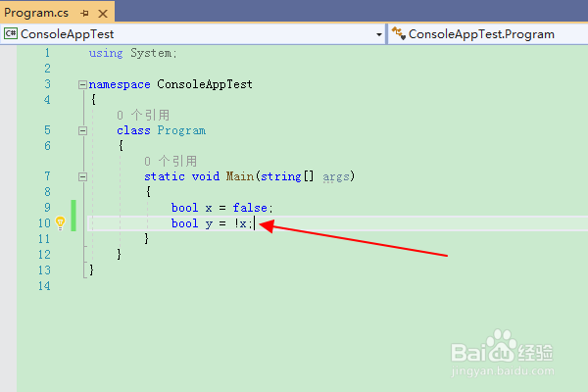This screenshot has height=392, width=588.
Task: Open the ConsoleAppTest project dropdown
Action: pos(379,34)
